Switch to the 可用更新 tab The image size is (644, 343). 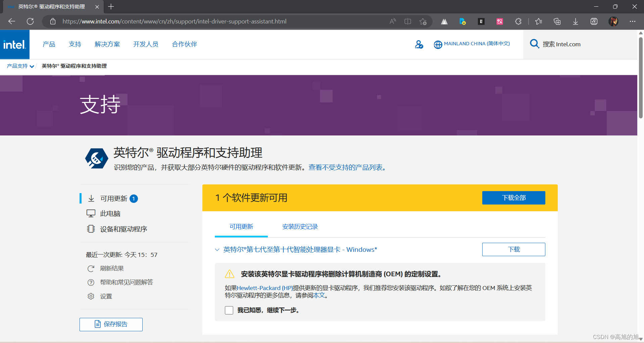[241, 227]
